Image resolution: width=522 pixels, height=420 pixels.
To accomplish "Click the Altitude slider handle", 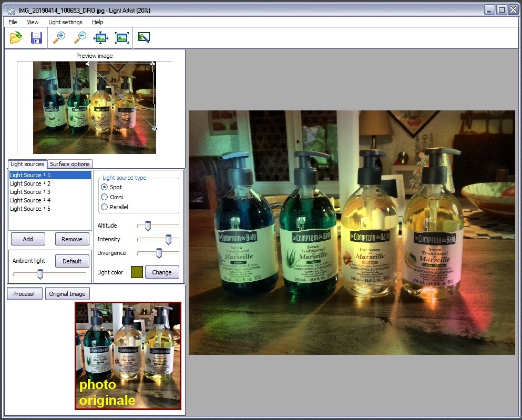I will (148, 226).
